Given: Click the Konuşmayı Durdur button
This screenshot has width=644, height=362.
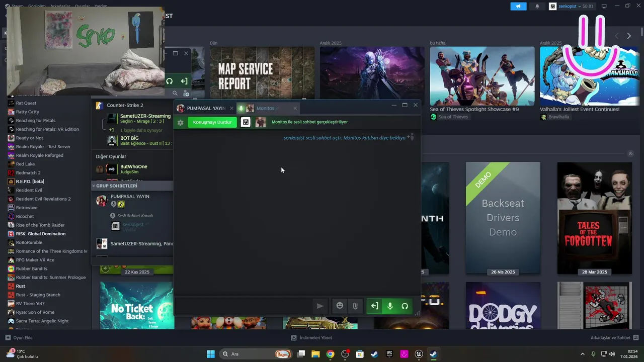Looking at the screenshot, I should coord(212,122).
